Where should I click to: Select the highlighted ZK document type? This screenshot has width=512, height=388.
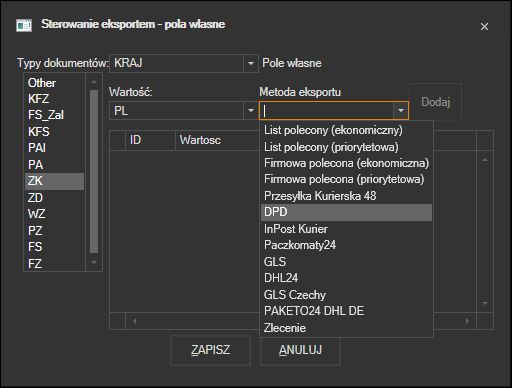54,181
